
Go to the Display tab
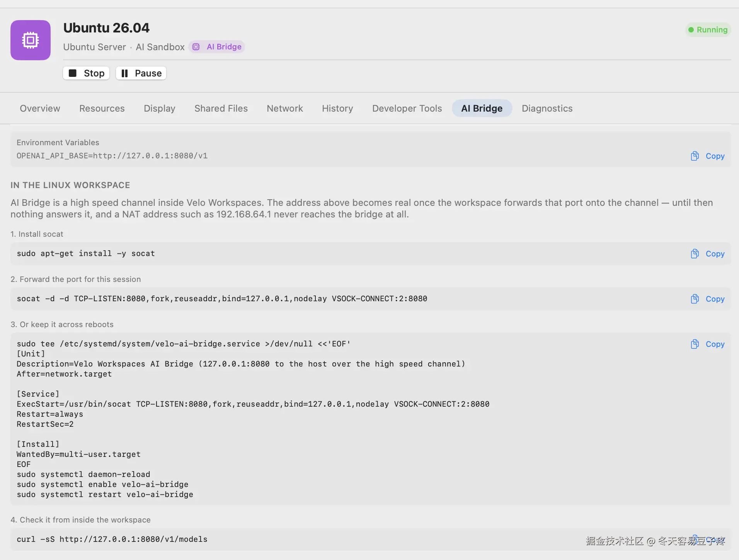(160, 109)
